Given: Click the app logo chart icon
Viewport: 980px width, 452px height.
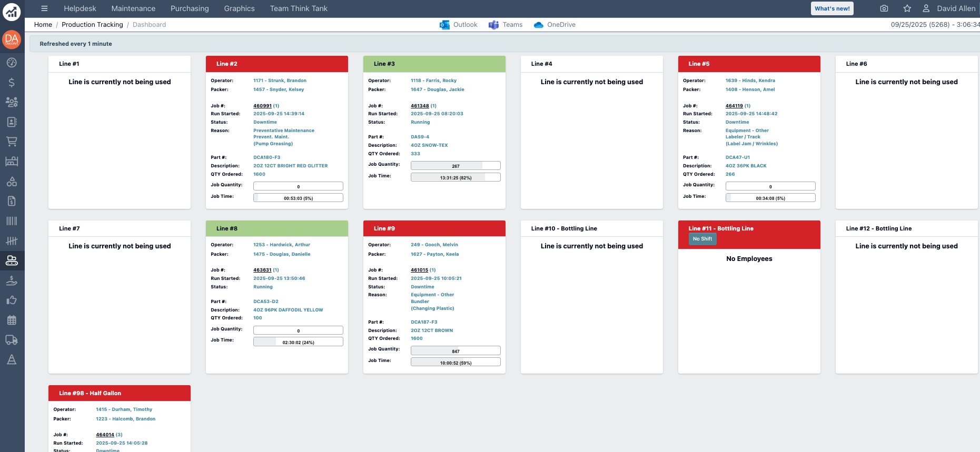Looking at the screenshot, I should tap(12, 12).
